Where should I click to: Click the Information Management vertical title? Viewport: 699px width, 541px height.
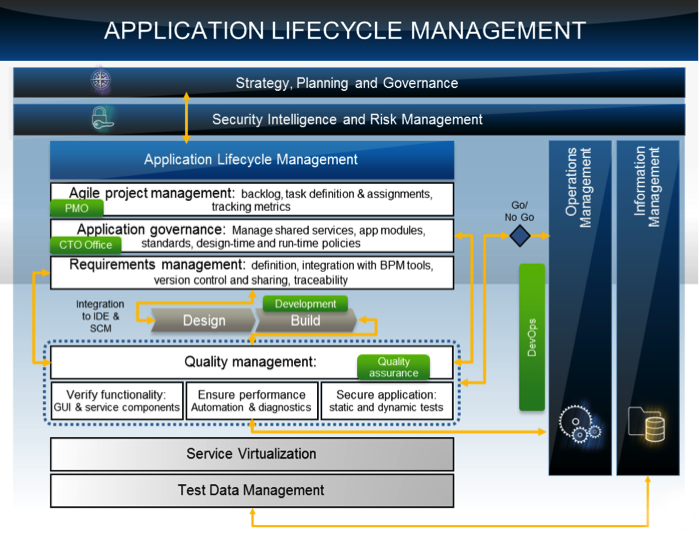(647, 187)
